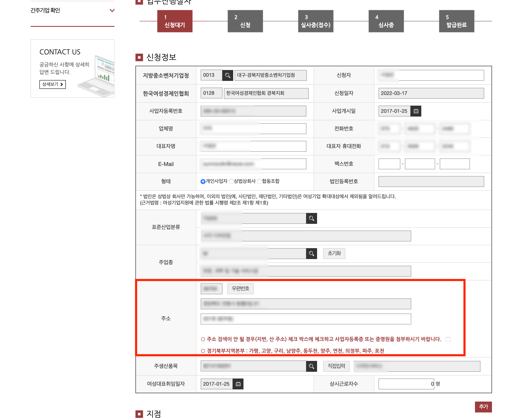Viewport: 523px width, 420px height.
Task: Expand the 간주기업 확인 menu chevron
Action: tap(112, 10)
